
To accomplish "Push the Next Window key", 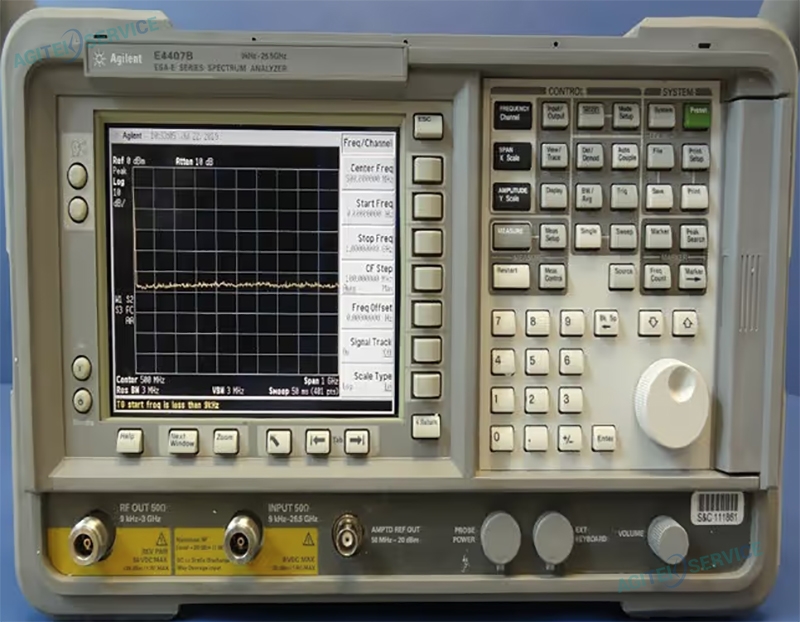I will point(182,440).
